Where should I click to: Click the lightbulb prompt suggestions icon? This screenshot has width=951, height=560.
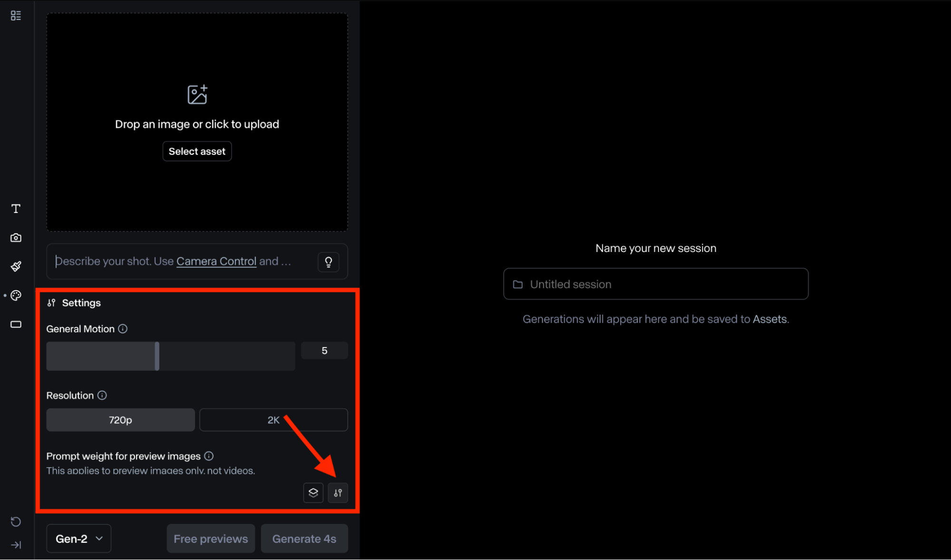tap(328, 261)
